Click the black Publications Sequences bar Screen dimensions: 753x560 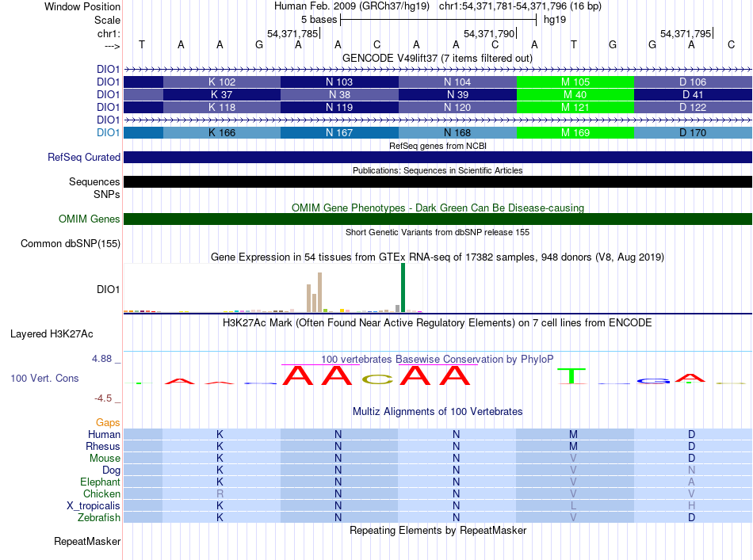click(x=438, y=181)
